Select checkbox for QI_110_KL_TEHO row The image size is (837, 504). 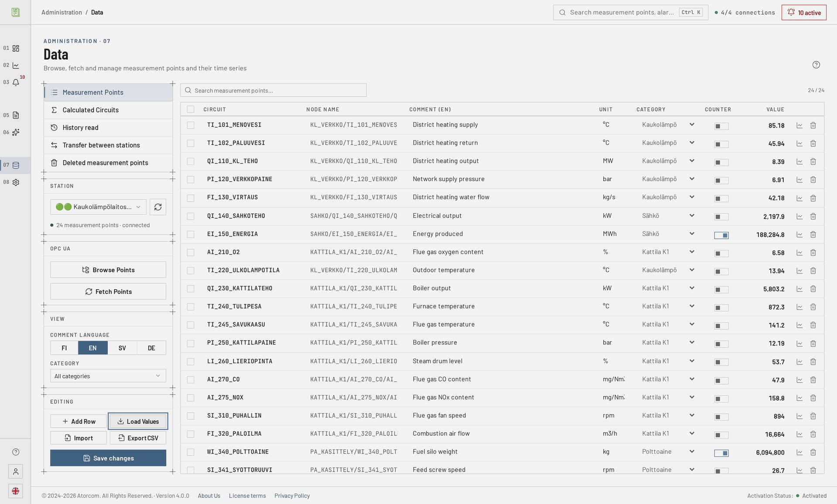point(191,162)
